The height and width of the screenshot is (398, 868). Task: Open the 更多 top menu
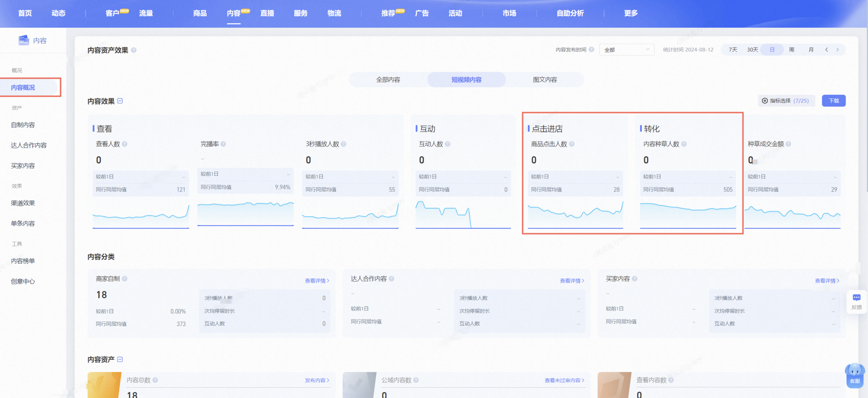click(x=631, y=13)
